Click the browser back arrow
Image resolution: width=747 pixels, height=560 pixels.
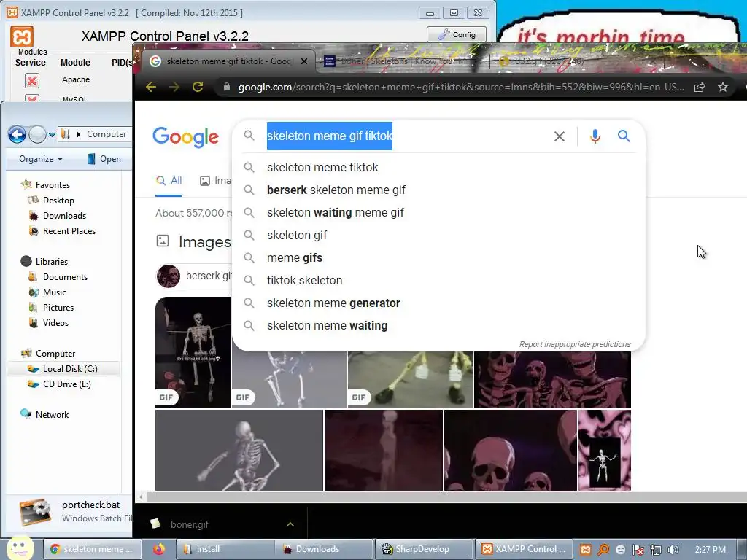(151, 87)
